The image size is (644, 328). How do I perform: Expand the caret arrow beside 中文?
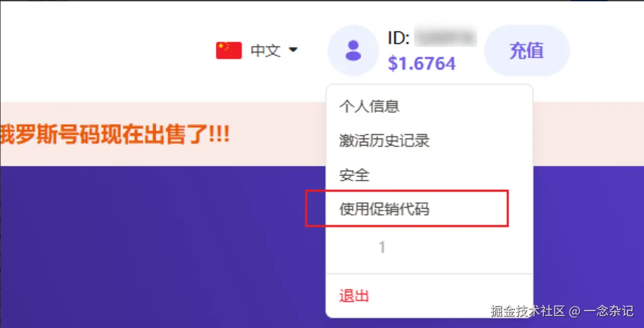coord(293,50)
